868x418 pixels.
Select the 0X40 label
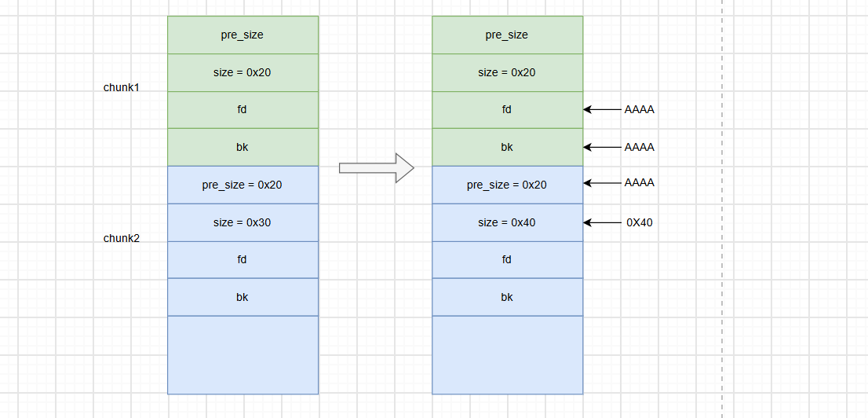(x=640, y=223)
